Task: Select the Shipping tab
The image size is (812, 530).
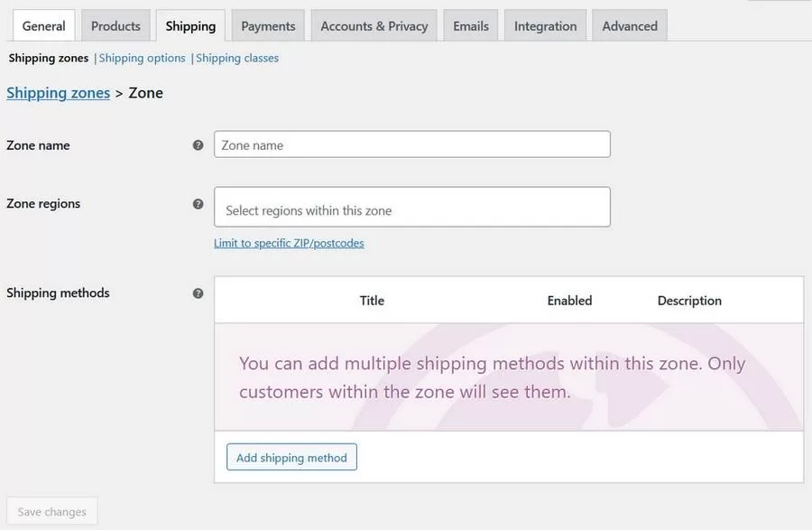Action: [190, 26]
